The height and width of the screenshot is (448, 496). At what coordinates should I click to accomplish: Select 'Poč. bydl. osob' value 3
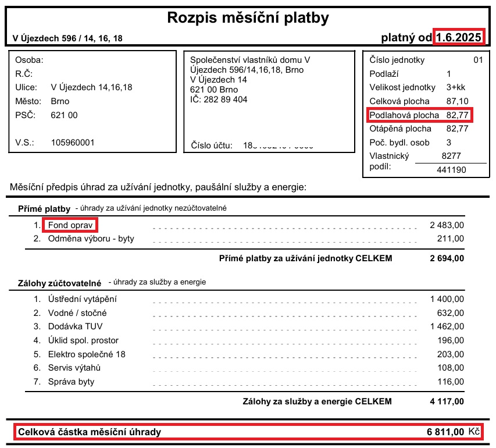click(x=448, y=143)
